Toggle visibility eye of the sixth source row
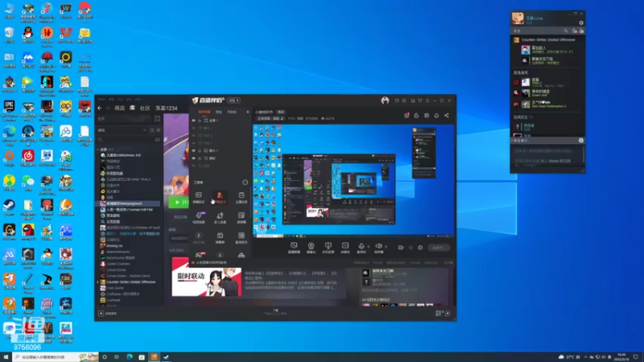644x362 pixels. (x=194, y=158)
